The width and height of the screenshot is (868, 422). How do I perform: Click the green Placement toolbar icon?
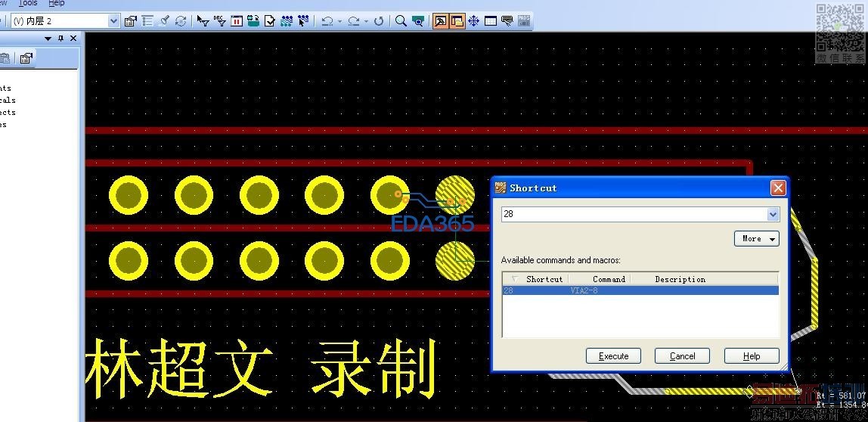[x=253, y=21]
